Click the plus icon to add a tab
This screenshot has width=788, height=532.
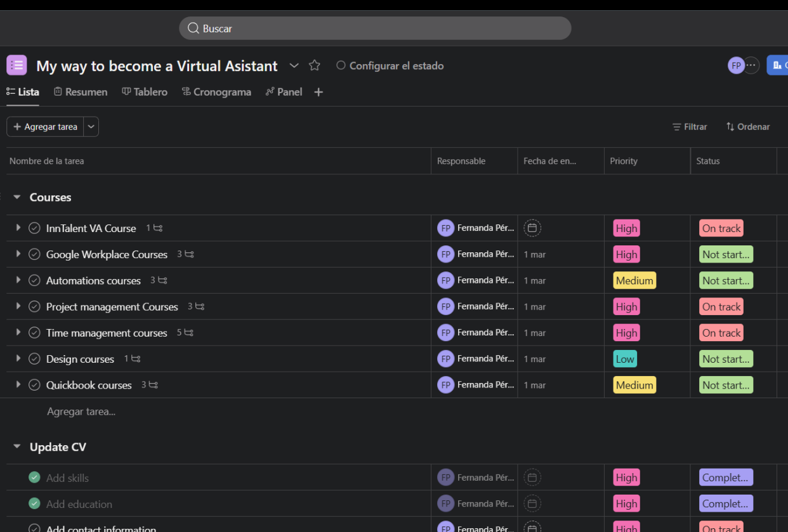coord(318,92)
